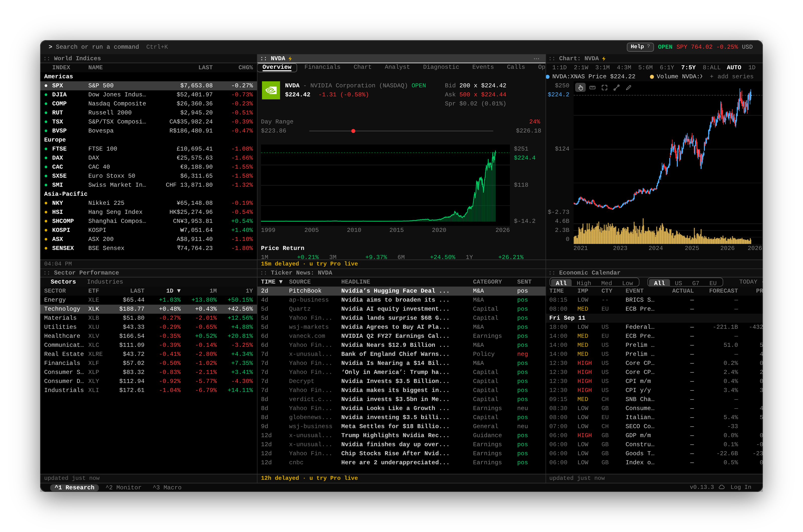Select the ruler measure tool
The image size is (803, 532).
coord(592,88)
